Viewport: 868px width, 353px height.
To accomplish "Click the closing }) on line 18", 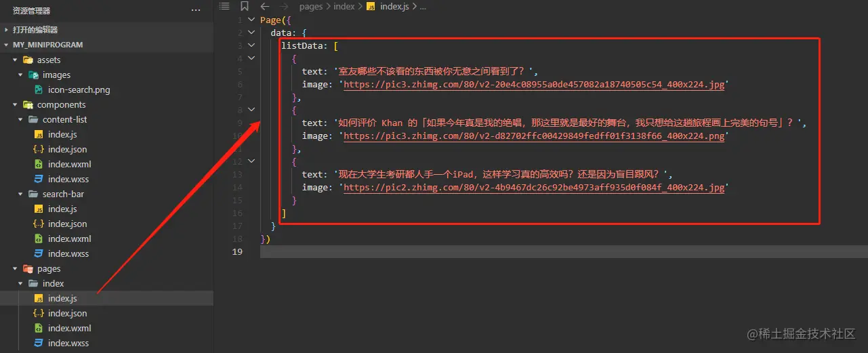I will (265, 239).
